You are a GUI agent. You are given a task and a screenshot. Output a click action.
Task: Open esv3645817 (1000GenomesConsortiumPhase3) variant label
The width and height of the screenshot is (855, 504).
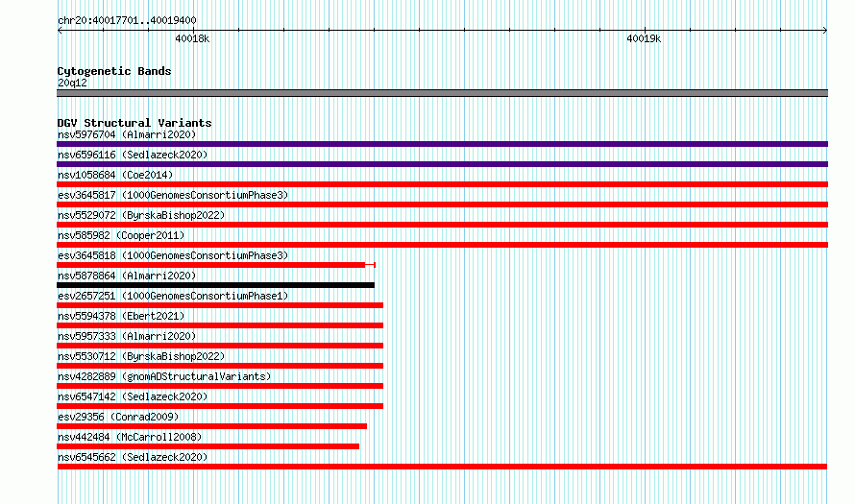[173, 195]
